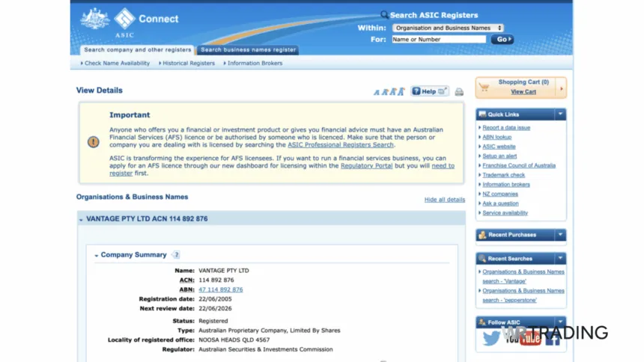Click the Recent Searches panel icon
The image size is (644, 362).
482,259
